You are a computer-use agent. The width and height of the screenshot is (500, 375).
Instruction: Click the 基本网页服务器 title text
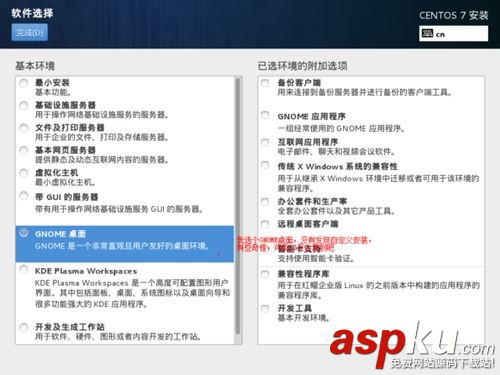tap(65, 150)
